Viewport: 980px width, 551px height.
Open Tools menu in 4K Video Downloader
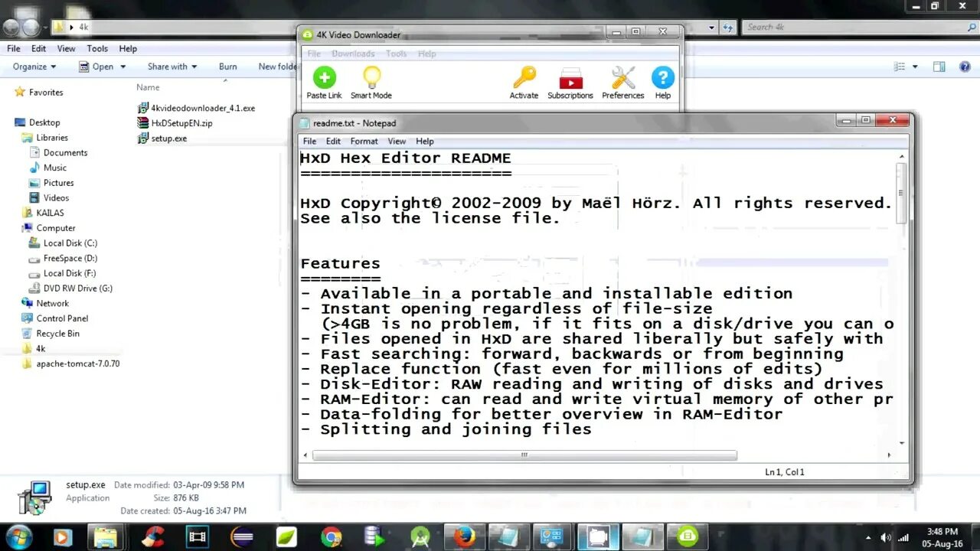(396, 54)
